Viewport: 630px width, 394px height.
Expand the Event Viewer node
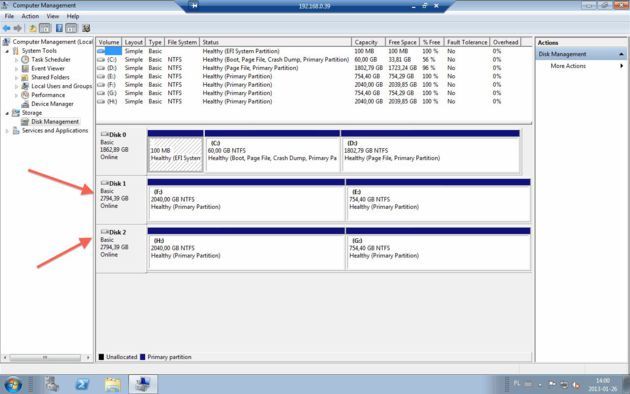[x=16, y=69]
